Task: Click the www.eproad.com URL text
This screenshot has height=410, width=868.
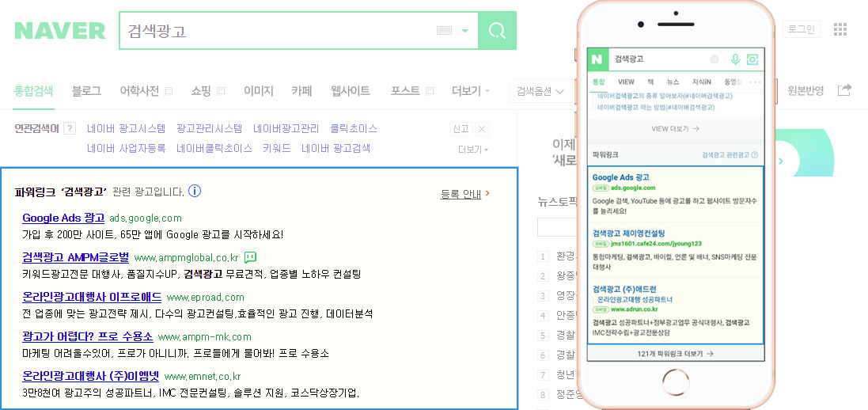Action: (x=206, y=298)
